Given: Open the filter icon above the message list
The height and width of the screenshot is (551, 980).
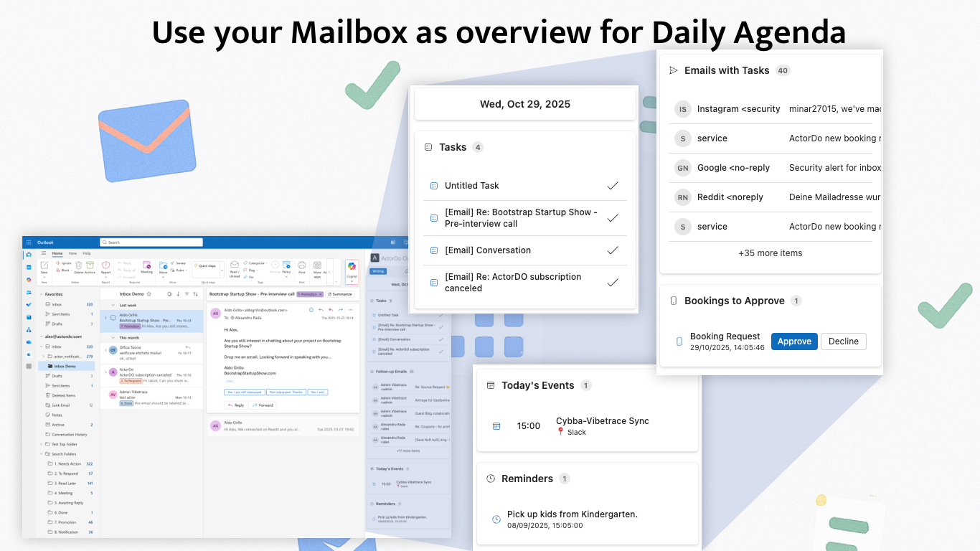Looking at the screenshot, I should (187, 293).
